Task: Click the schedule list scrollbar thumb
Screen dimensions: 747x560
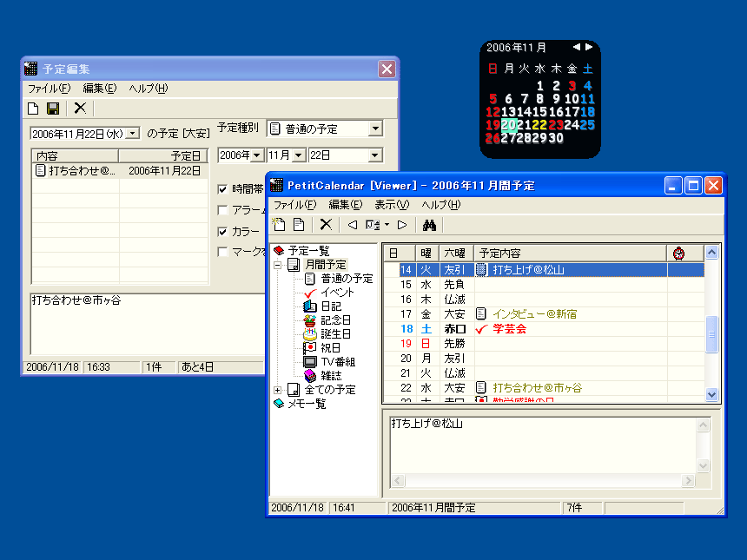Action: point(711,334)
